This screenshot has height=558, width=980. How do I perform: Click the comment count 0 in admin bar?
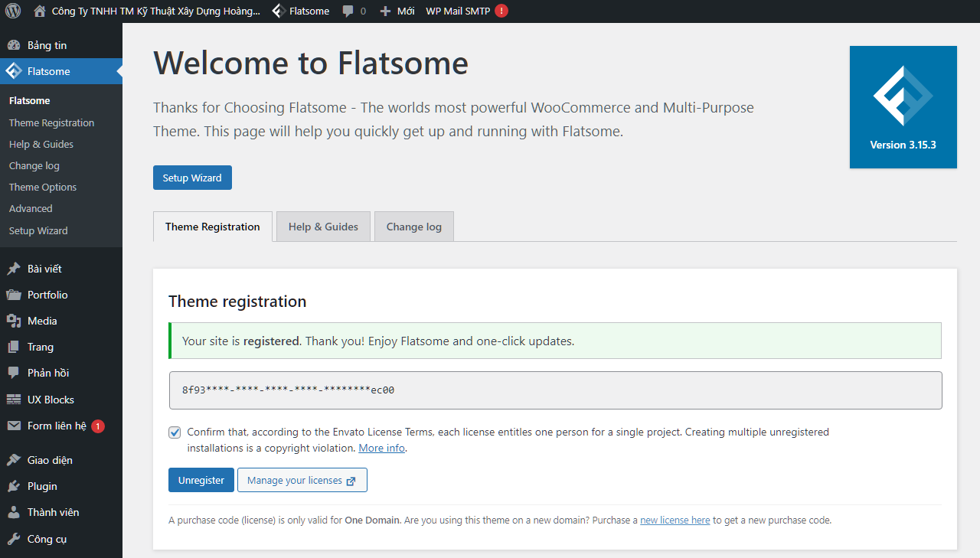[x=363, y=11]
